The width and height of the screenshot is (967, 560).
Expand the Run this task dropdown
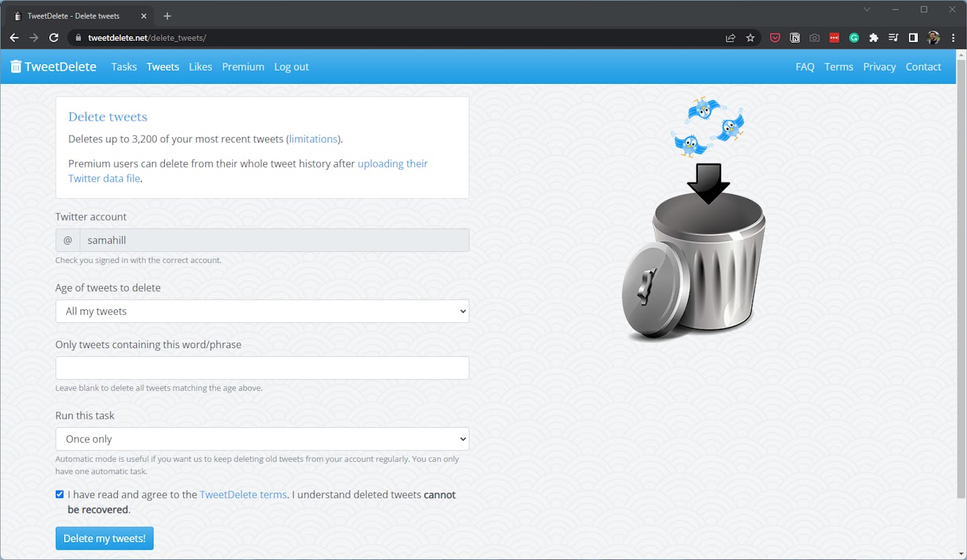pyautogui.click(x=262, y=439)
